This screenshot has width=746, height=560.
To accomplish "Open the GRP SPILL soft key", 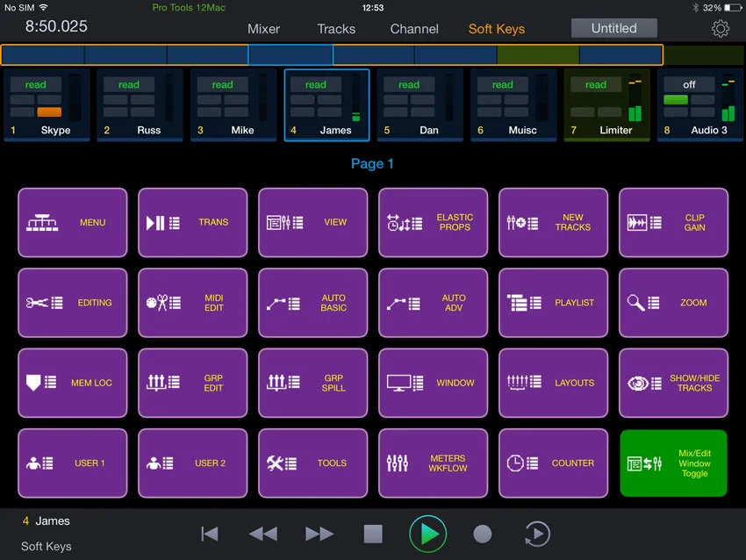I will pyautogui.click(x=313, y=383).
